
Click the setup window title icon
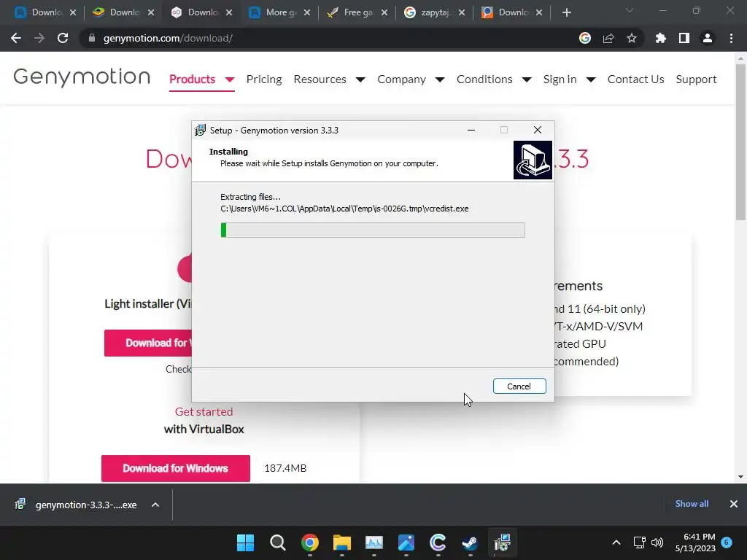pyautogui.click(x=200, y=130)
